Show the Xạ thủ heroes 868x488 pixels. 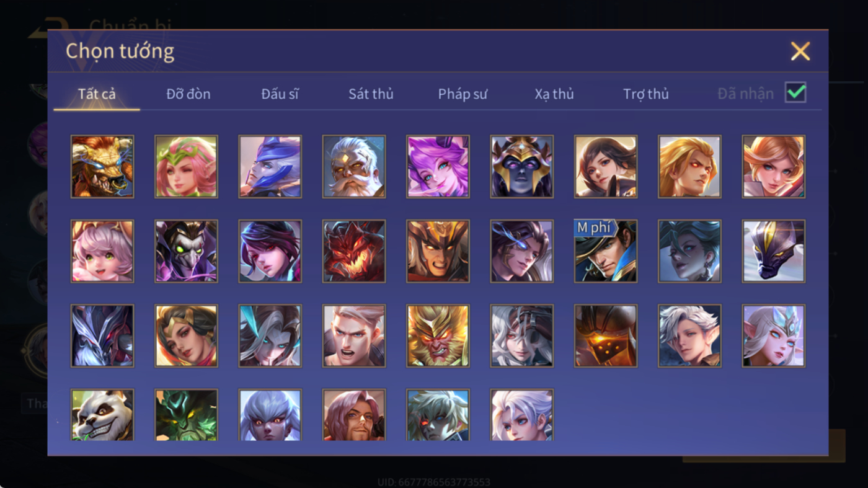click(x=554, y=94)
